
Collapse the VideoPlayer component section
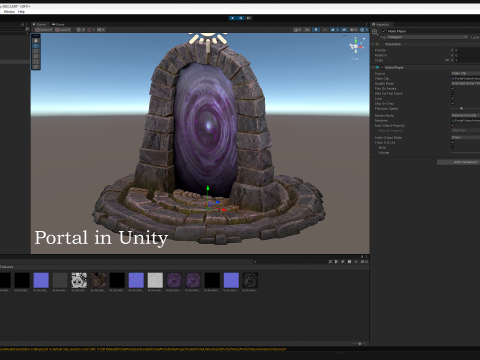click(373, 67)
